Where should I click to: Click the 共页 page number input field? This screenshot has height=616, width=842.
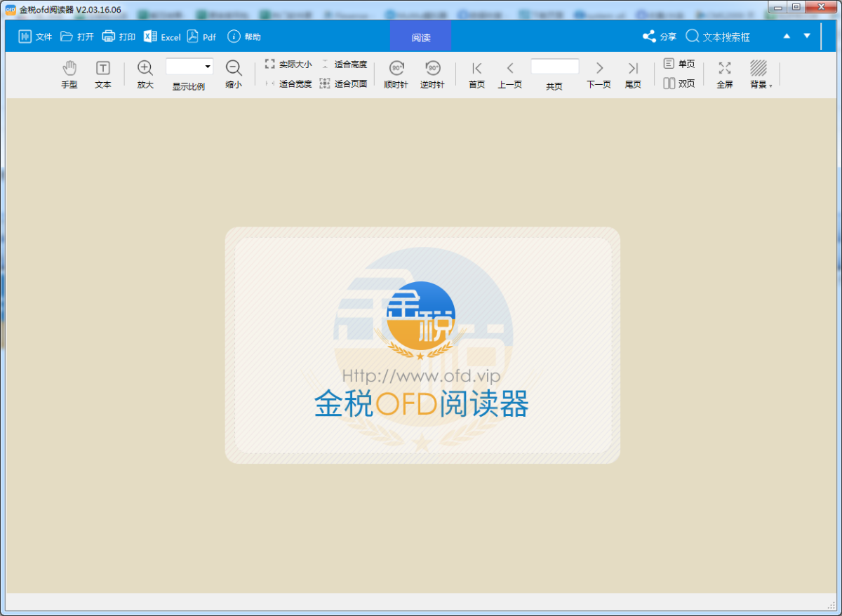tap(554, 66)
